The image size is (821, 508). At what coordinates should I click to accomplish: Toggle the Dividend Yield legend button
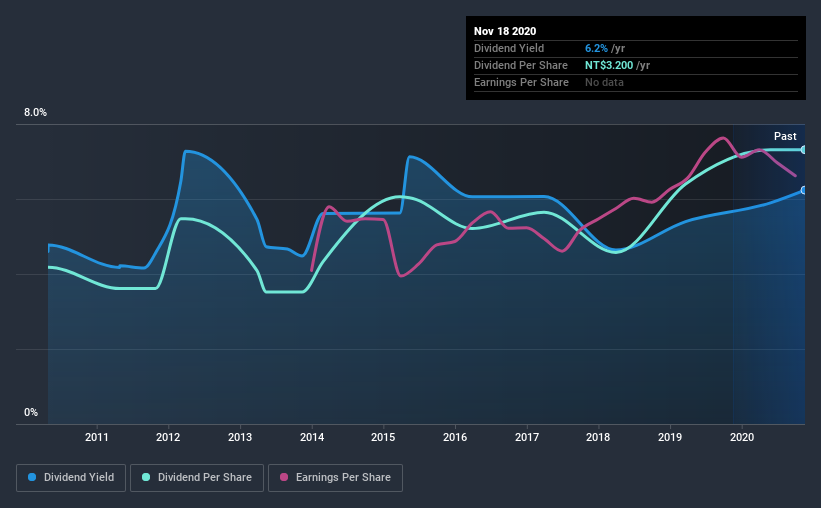pos(71,478)
